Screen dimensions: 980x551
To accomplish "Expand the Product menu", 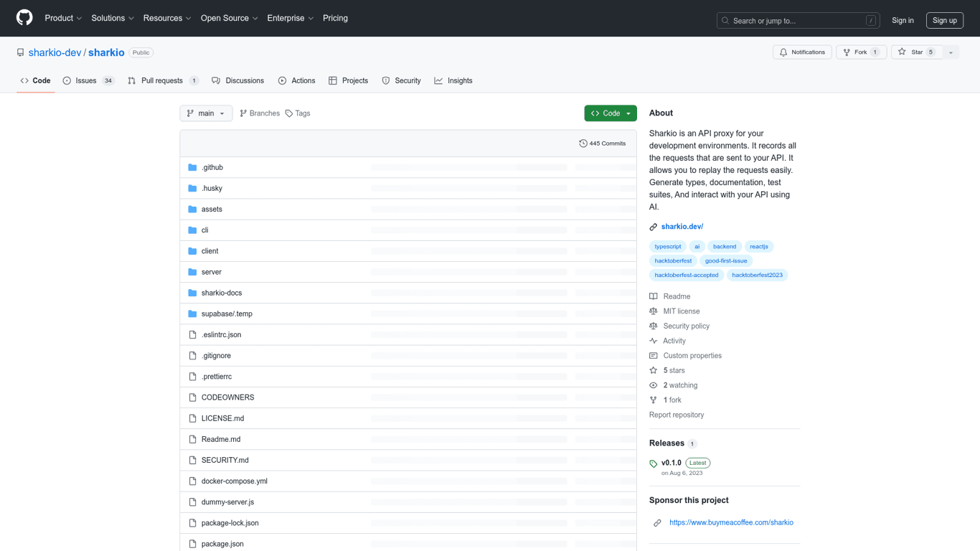I will (63, 18).
